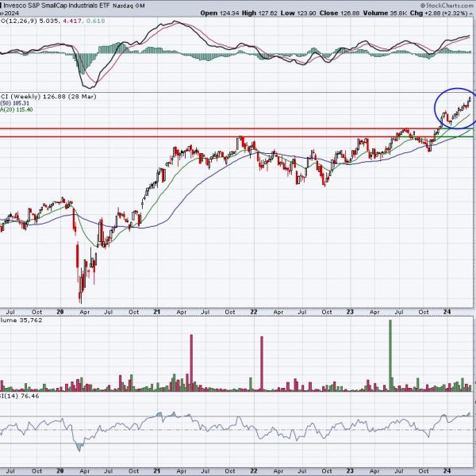Click the Invesco S&P SmallCap Industrials ETF title
Screen dimensions: 476x476
tap(56, 6)
